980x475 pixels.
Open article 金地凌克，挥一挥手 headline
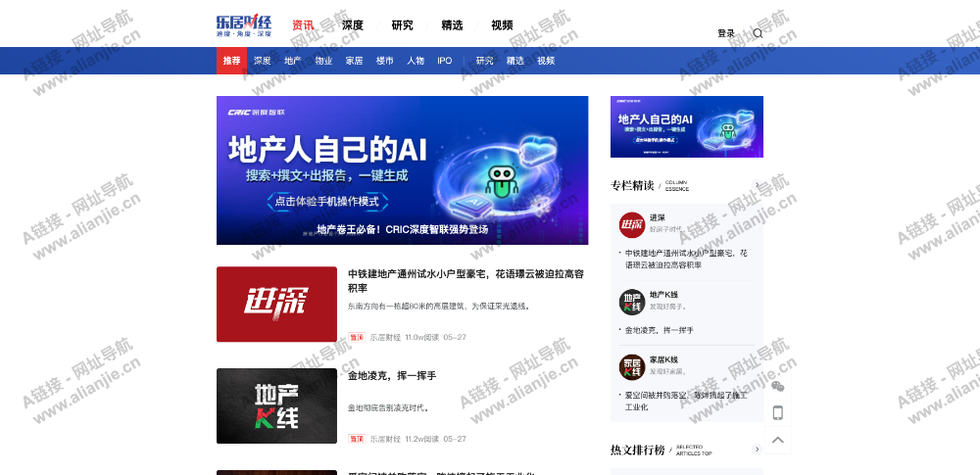pyautogui.click(x=392, y=376)
